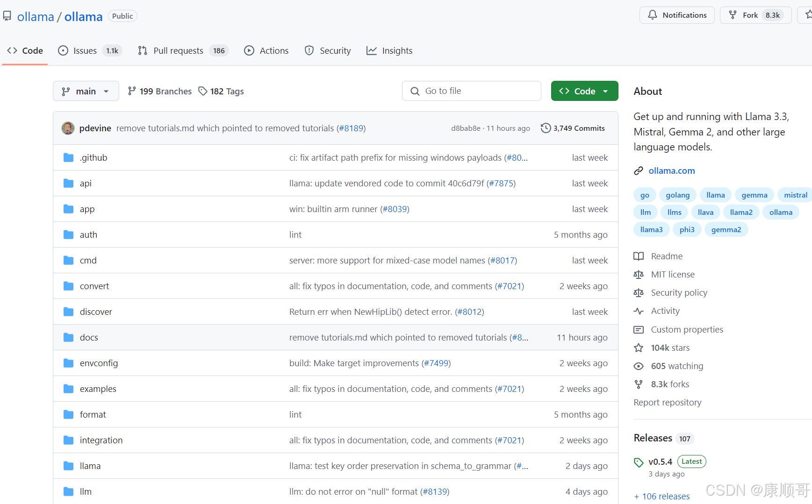Click the llama3 topic tag
The image size is (812, 504).
point(651,230)
